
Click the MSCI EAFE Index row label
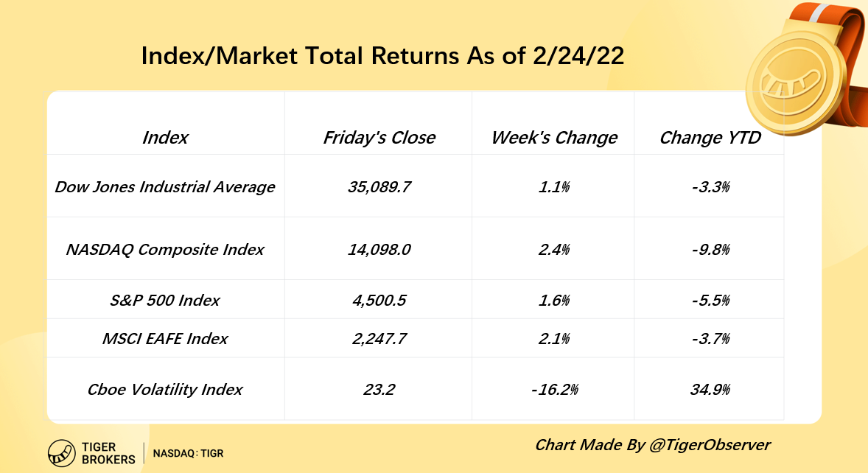[x=165, y=339]
